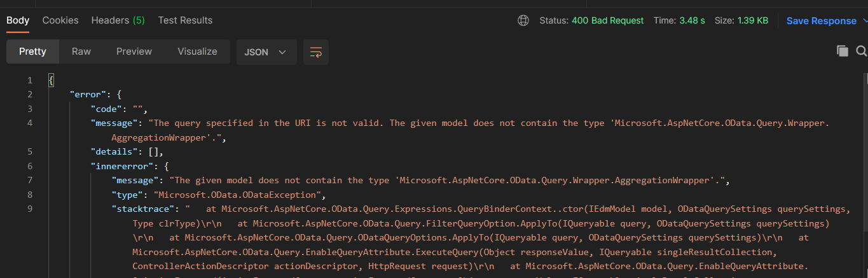
Task: Copy response using the copy icon
Action: click(x=843, y=52)
